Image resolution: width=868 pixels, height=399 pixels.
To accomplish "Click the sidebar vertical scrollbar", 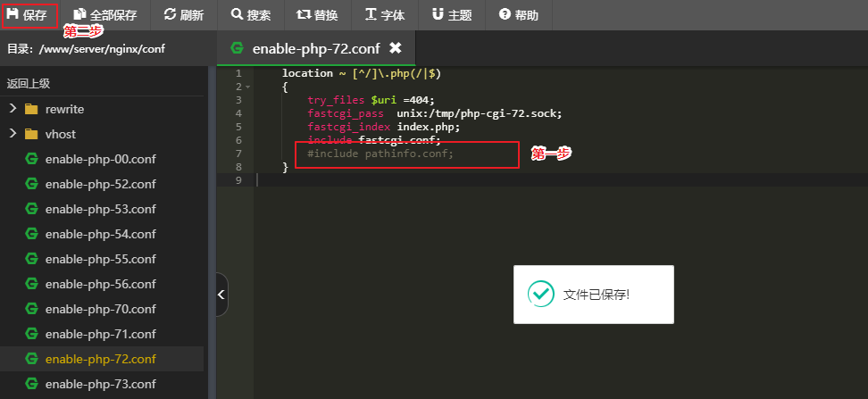I will [x=212, y=232].
